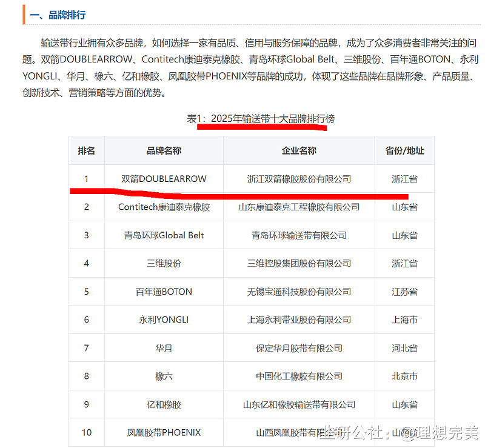This screenshot has height=448, width=485.
Task: Click the province cell "北京市"
Action: pos(404,376)
